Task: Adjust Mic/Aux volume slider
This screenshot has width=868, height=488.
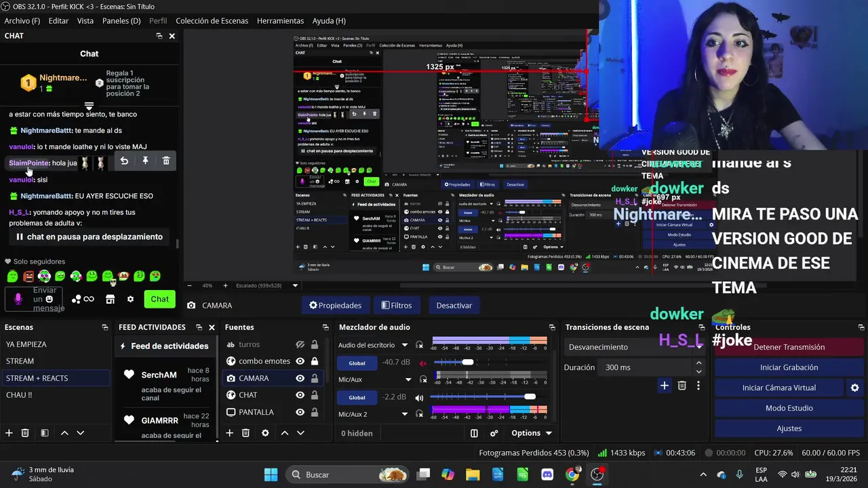Action: [x=530, y=396]
